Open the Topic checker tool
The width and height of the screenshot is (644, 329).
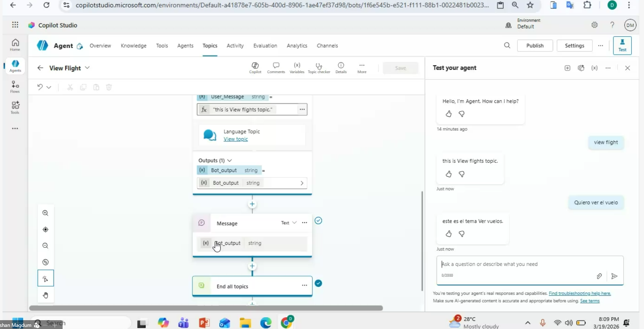coord(319,68)
